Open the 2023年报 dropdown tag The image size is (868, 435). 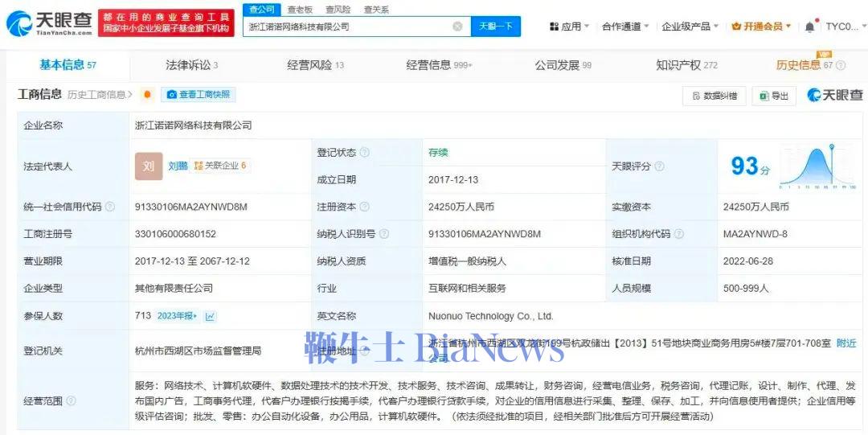[177, 316]
